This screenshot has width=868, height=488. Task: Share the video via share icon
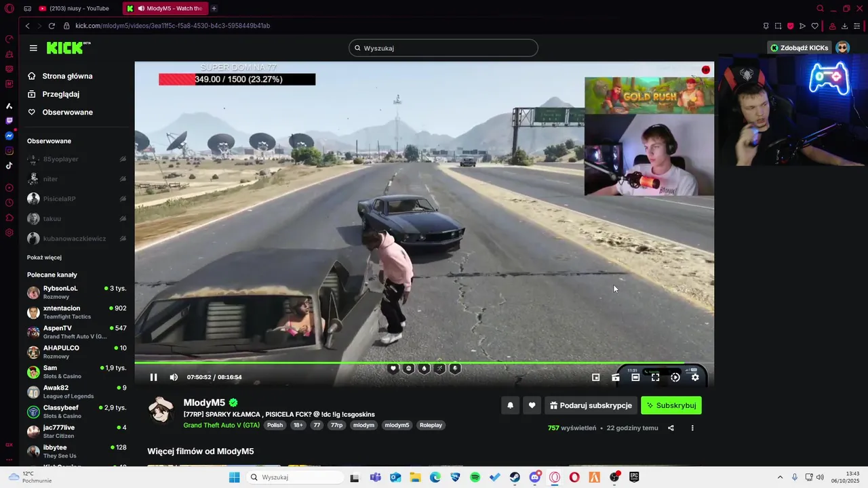pos(671,428)
